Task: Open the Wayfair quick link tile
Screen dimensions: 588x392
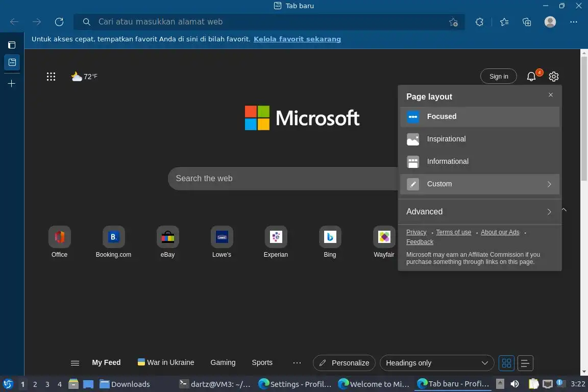Action: [384, 242]
